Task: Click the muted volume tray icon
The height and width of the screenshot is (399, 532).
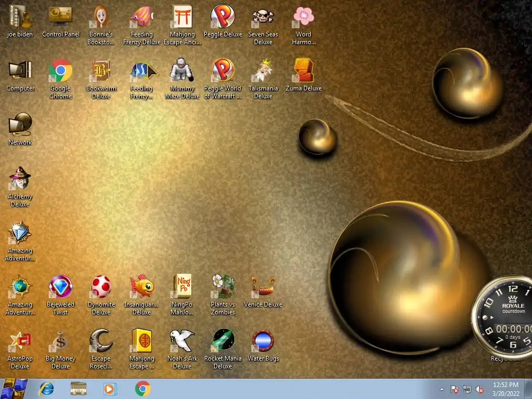Action: click(x=480, y=389)
